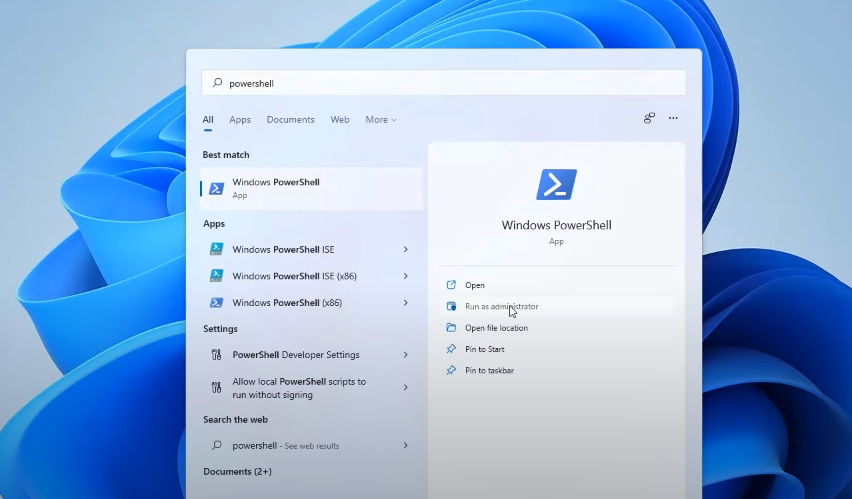Select the Windows PowerShell best match result
Screen dimensions: 852x499
click(x=311, y=189)
